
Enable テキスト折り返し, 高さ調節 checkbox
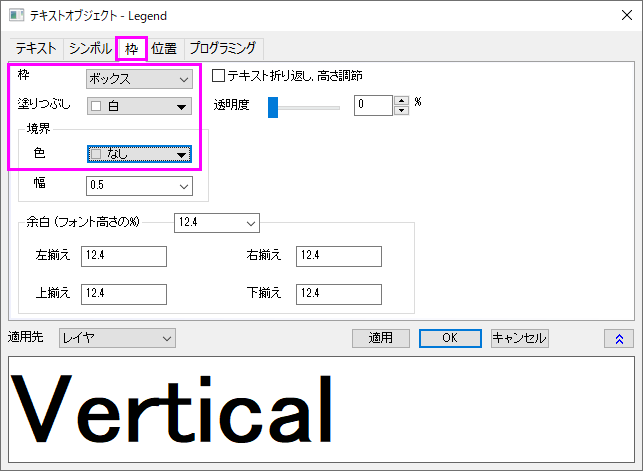[x=218, y=75]
